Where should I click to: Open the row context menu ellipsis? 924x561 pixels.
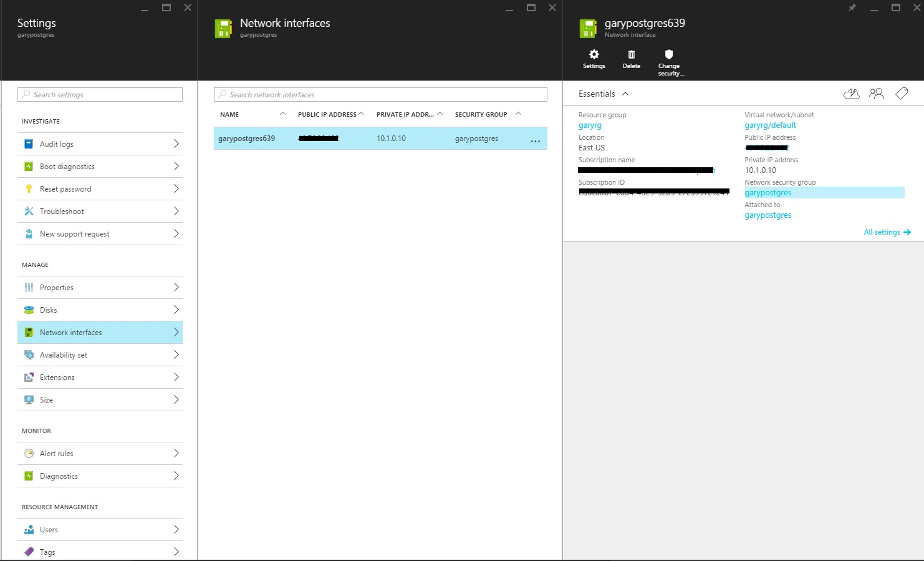(x=536, y=141)
